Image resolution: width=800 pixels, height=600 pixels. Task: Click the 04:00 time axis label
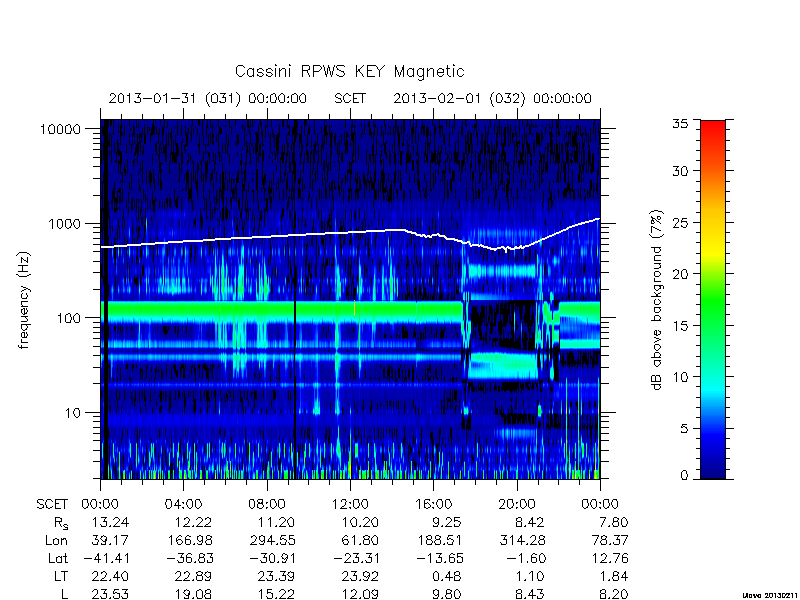tap(183, 505)
